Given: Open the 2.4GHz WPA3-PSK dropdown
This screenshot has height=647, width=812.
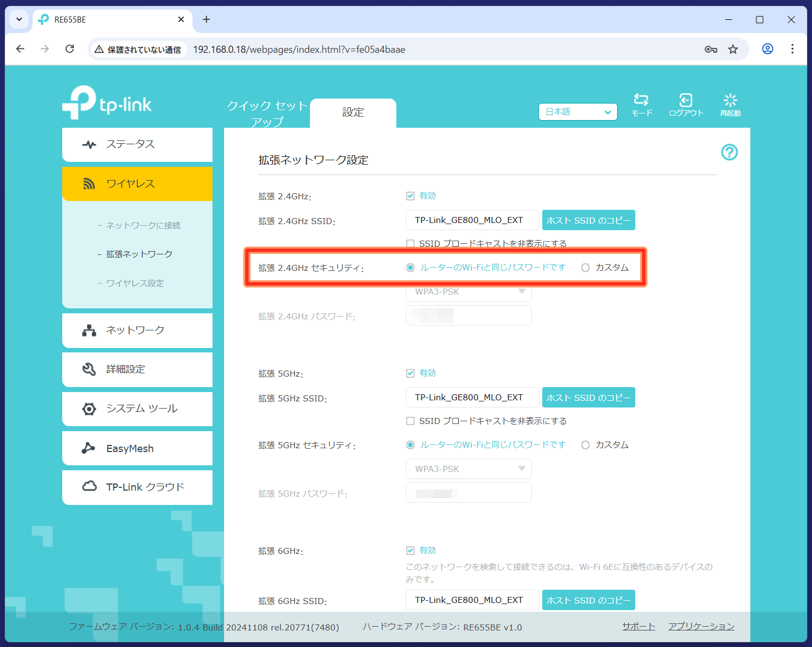Looking at the screenshot, I should 468,291.
